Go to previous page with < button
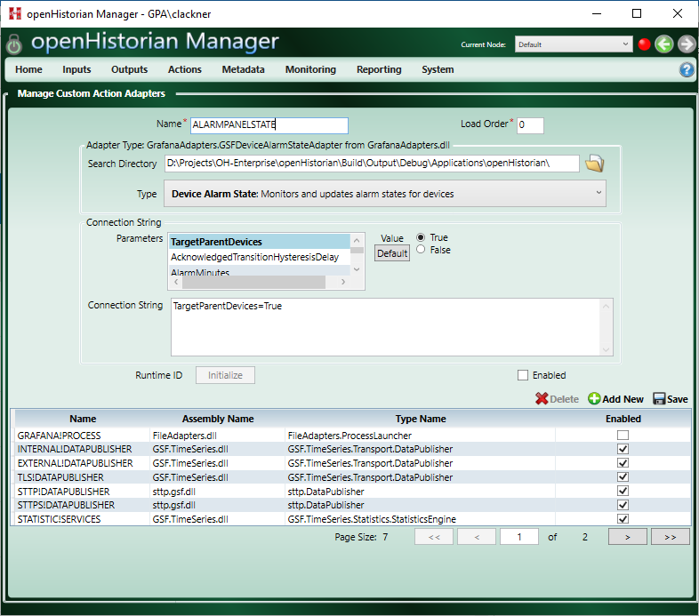 click(477, 537)
